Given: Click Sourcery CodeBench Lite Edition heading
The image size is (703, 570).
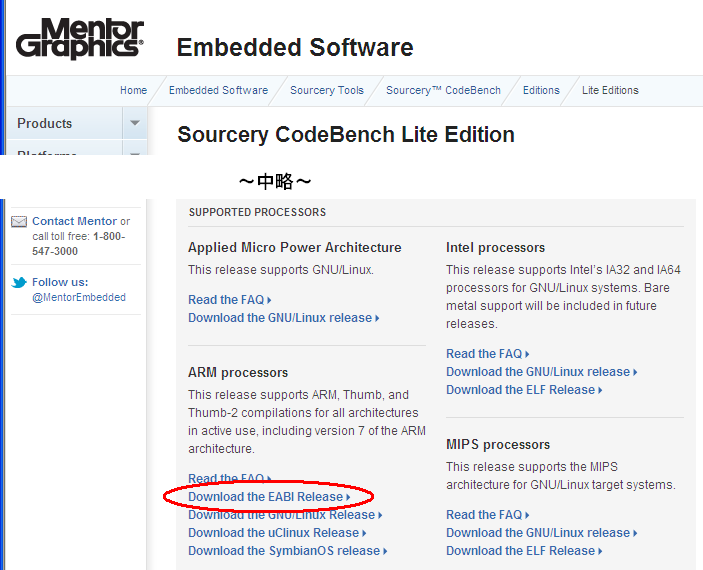Looking at the screenshot, I should [346, 135].
